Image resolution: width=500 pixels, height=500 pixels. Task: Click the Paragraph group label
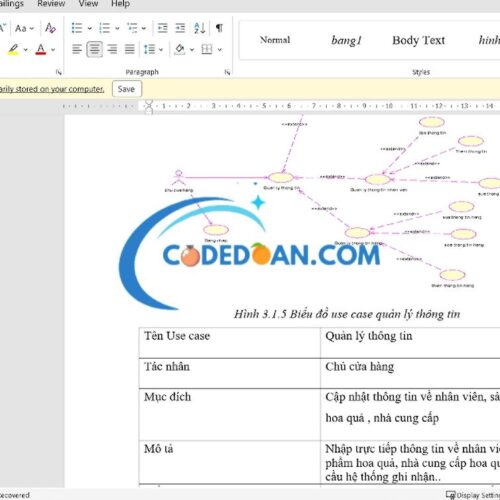click(x=142, y=72)
